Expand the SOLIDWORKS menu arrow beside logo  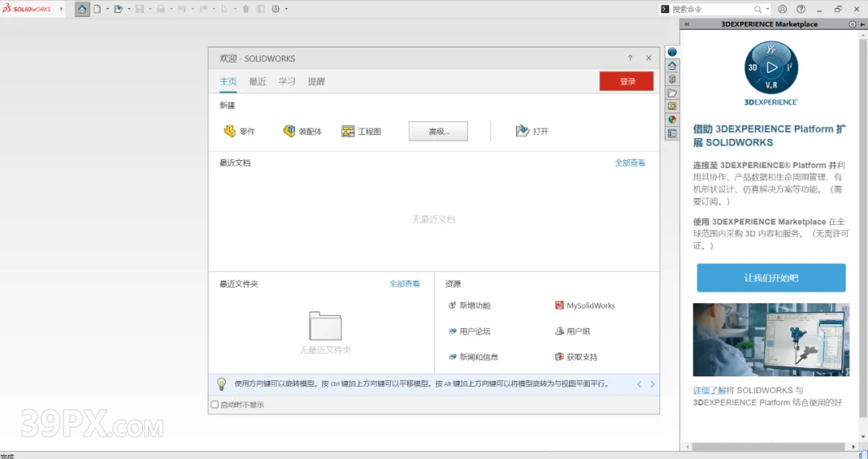pos(61,9)
